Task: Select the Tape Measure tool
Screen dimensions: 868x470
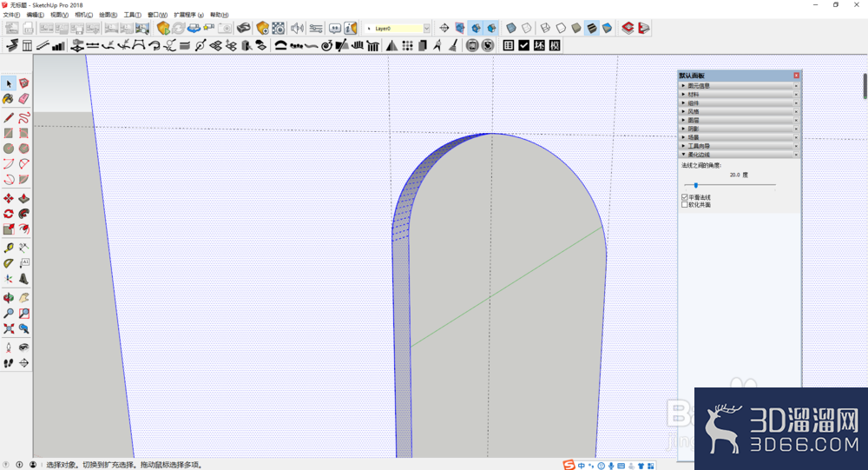Action: click(9, 248)
